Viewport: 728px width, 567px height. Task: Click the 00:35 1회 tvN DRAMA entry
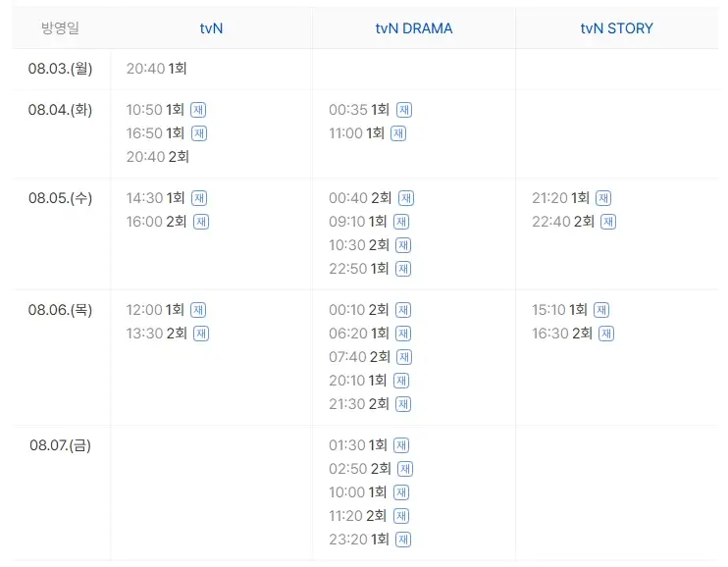click(359, 110)
